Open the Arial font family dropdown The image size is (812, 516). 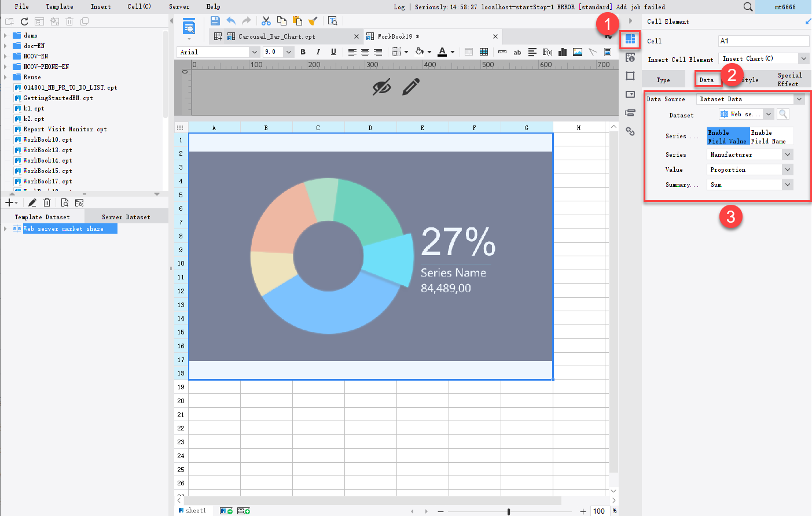254,52
